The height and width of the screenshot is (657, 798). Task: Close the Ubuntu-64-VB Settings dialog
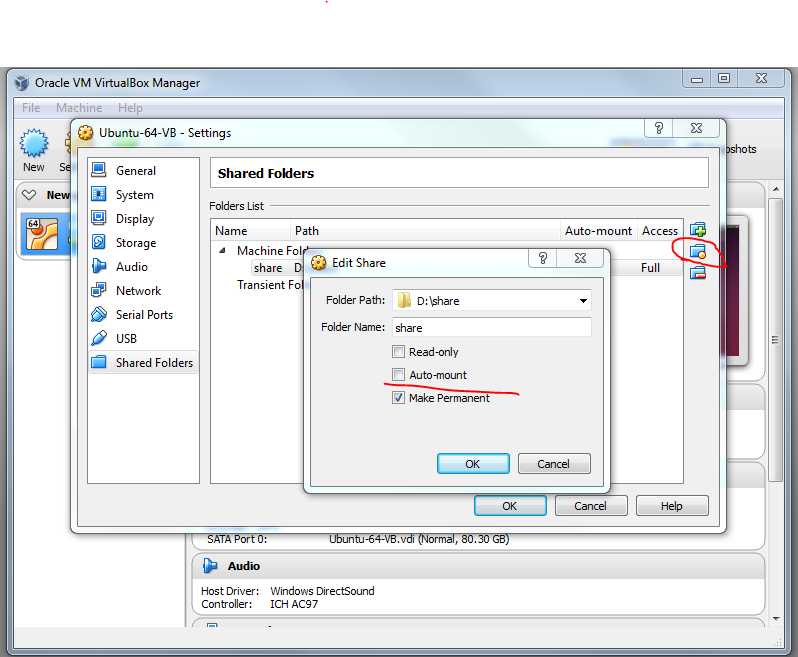coord(696,128)
